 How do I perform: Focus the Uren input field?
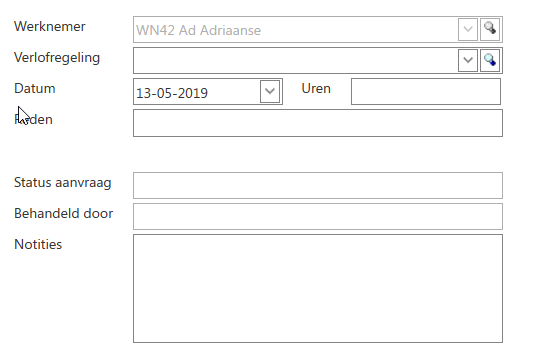(x=426, y=91)
